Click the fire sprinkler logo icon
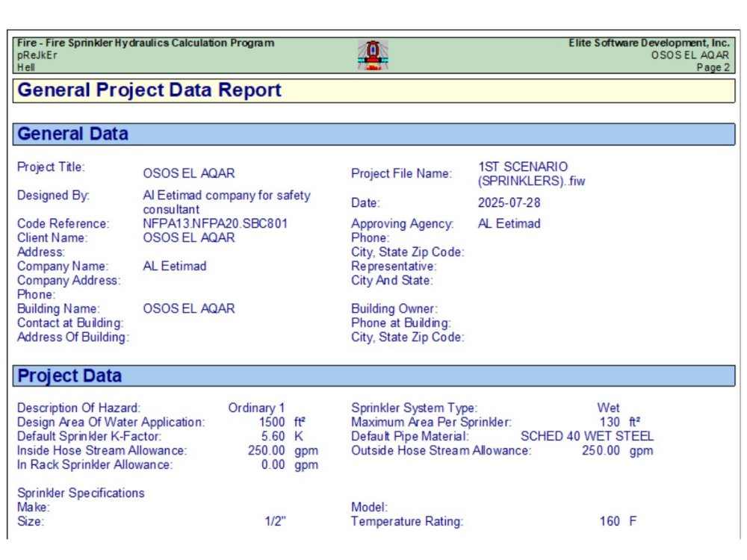Screen dimensions: 747x560 point(373,55)
